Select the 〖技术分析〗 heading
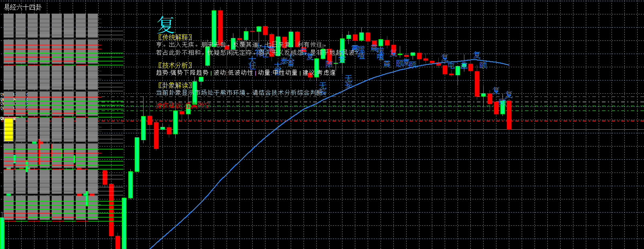Image resolution: width=644 pixels, height=249 pixels. pos(175,65)
